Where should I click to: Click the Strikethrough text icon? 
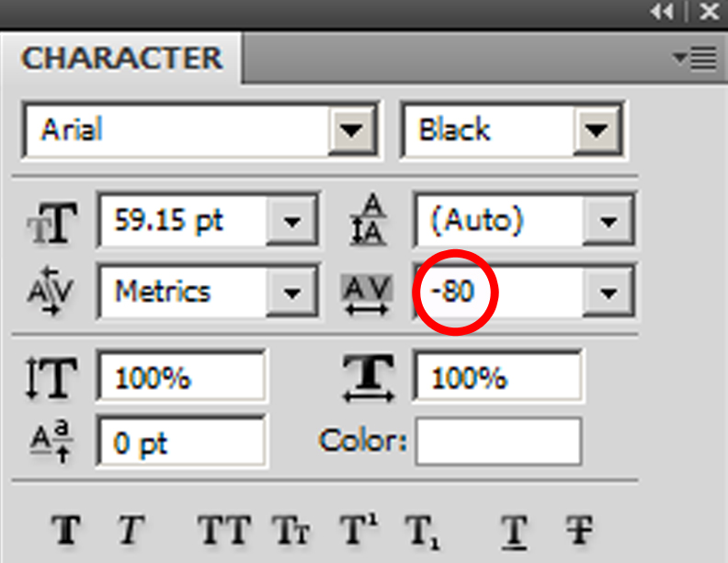pyautogui.click(x=579, y=529)
